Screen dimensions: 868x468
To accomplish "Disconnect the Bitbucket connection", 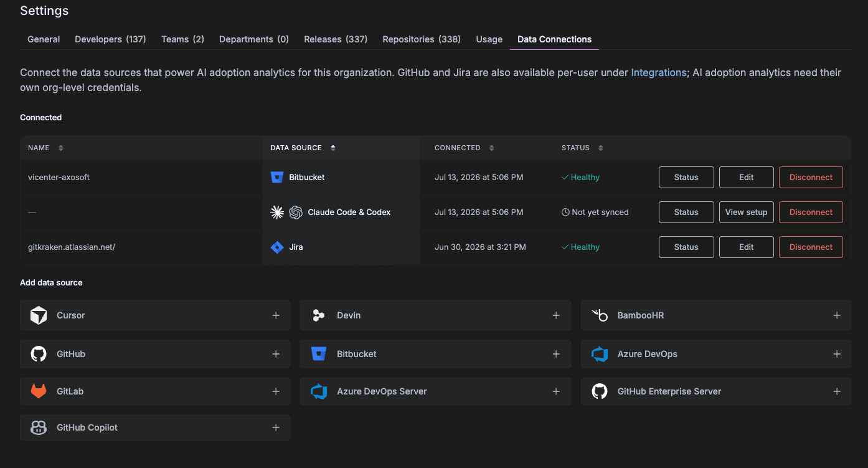I will pos(811,177).
